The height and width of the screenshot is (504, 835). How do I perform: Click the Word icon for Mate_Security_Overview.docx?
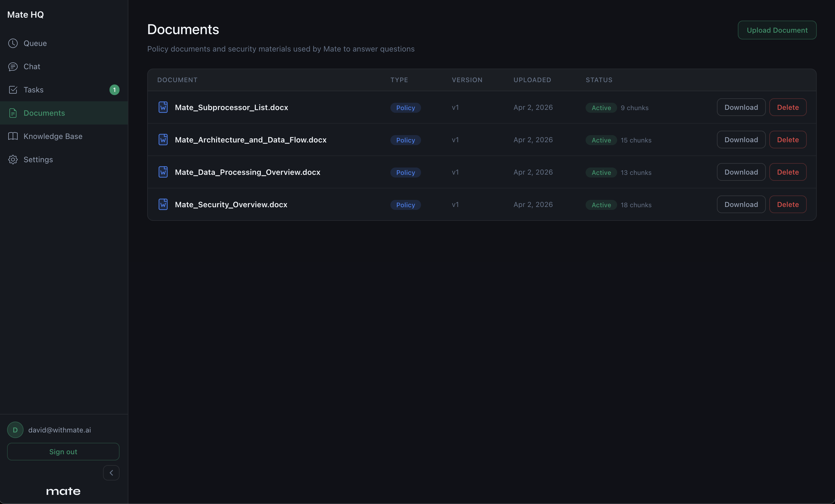[x=163, y=204]
